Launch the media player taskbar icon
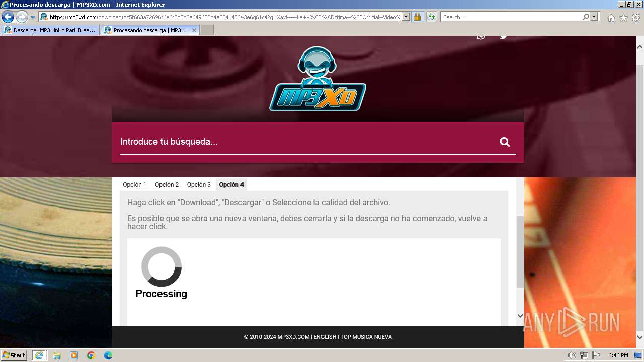 [74, 355]
